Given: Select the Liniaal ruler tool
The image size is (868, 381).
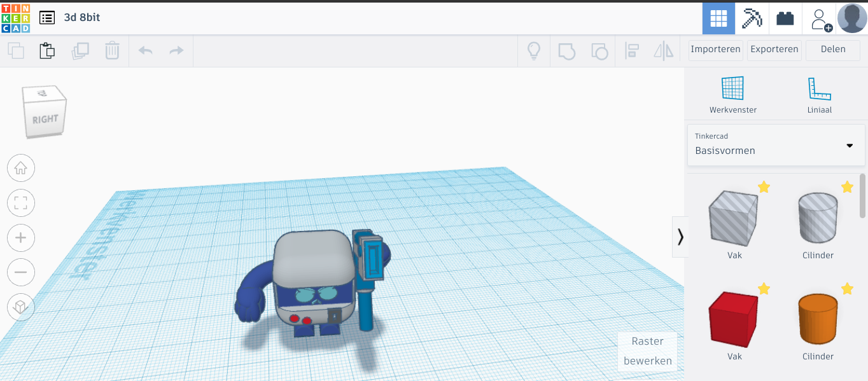Looking at the screenshot, I should coord(819,95).
